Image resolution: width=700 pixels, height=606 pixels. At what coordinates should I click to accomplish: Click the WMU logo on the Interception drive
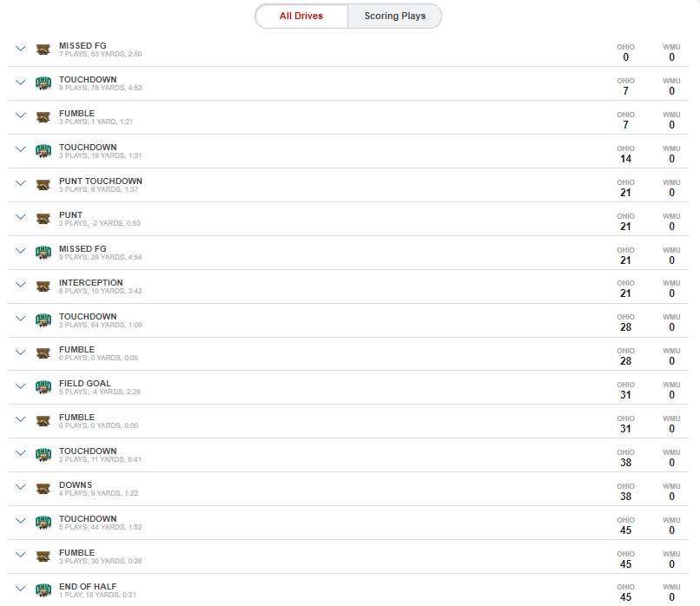pos(43,287)
